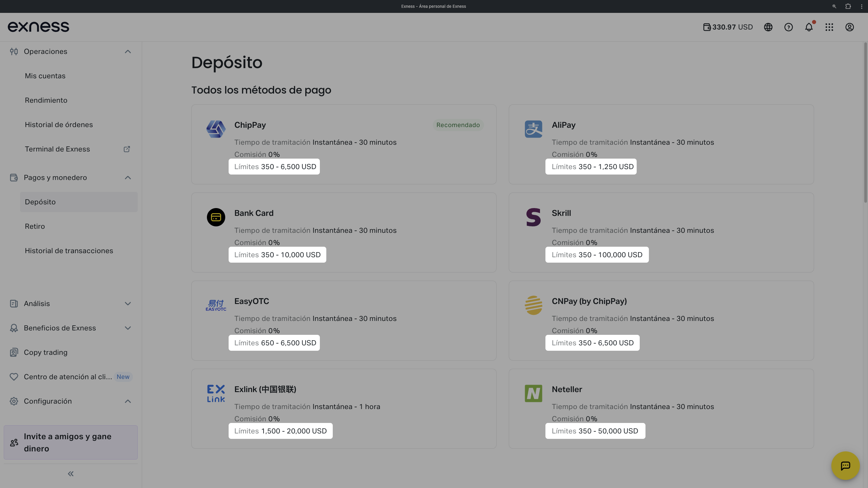Viewport: 868px width, 488px height.
Task: Open the wallet balance 330.97 USD
Action: 728,27
